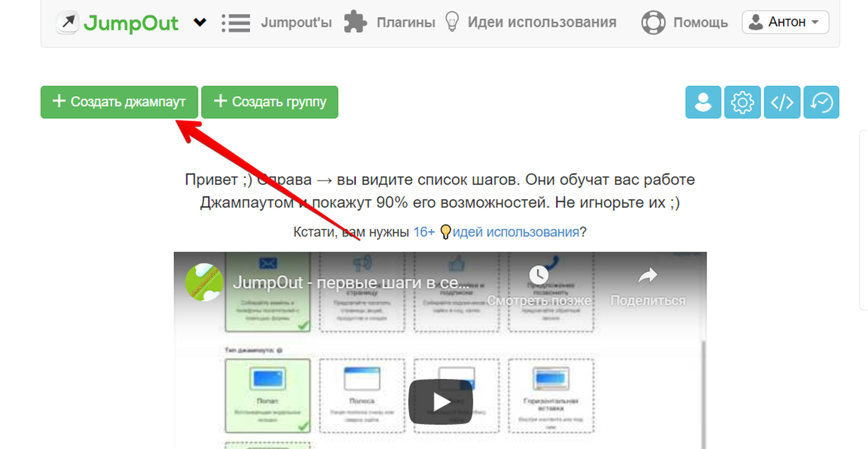
Task: Click the blue user profile icon button
Action: tap(703, 102)
